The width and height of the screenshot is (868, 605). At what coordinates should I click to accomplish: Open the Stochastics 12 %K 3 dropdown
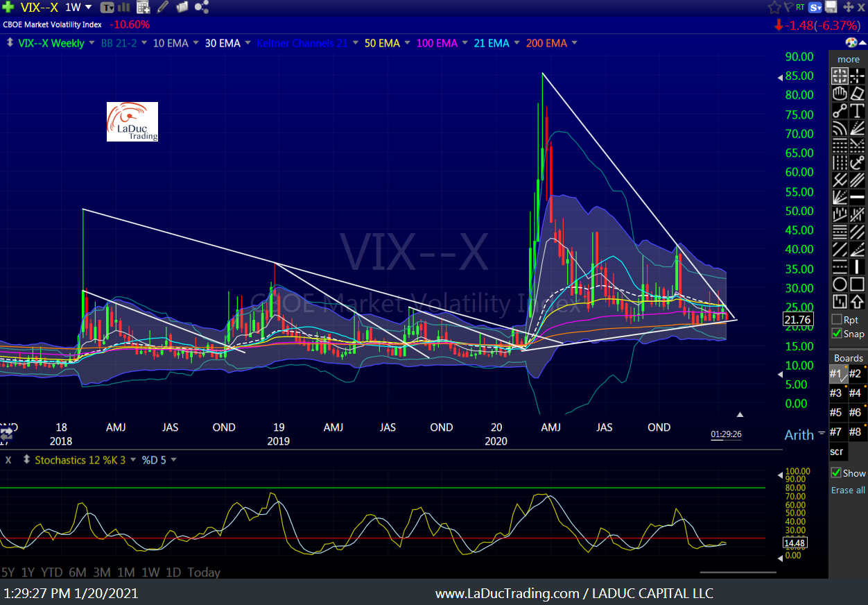click(x=132, y=459)
